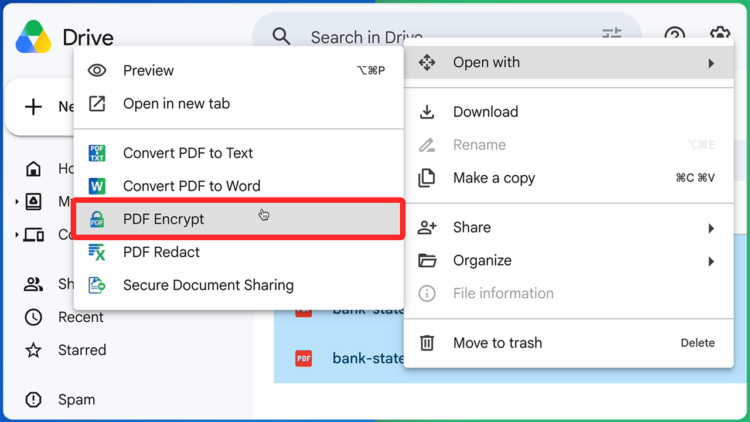750x422 pixels.
Task: Open the help question mark icon
Action: [674, 34]
